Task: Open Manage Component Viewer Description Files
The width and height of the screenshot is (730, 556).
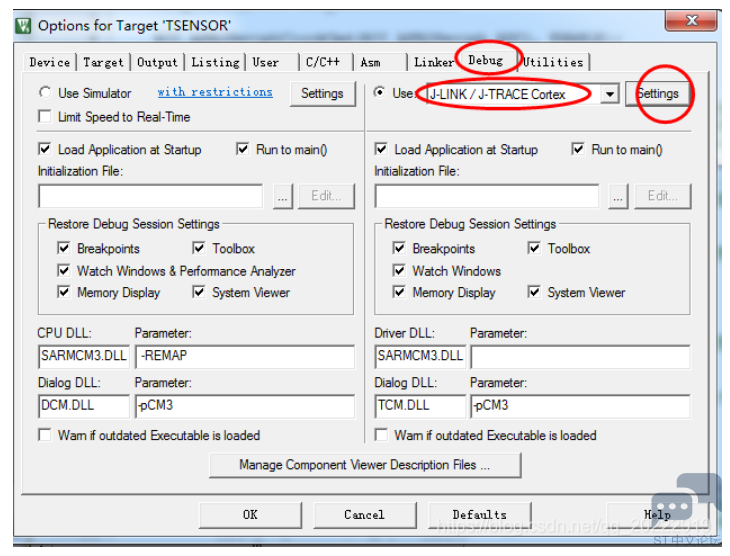Action: (365, 465)
